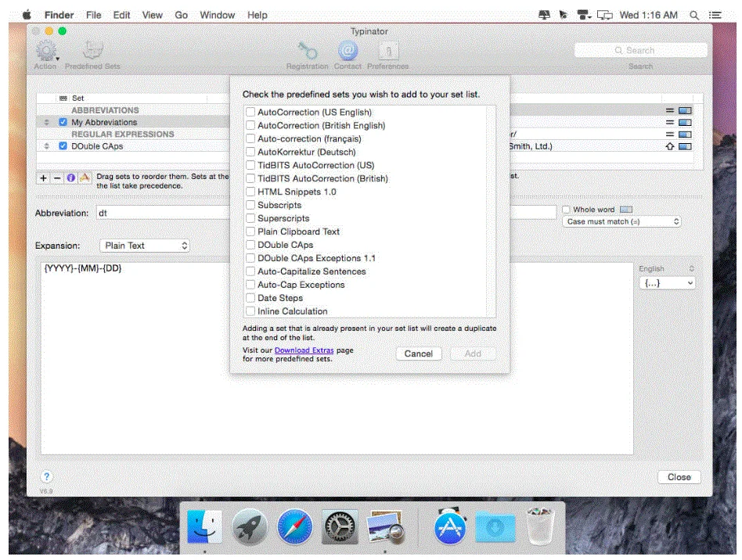This screenshot has width=742, height=560.
Task: Check Inline Calculation set
Action: coord(250,311)
